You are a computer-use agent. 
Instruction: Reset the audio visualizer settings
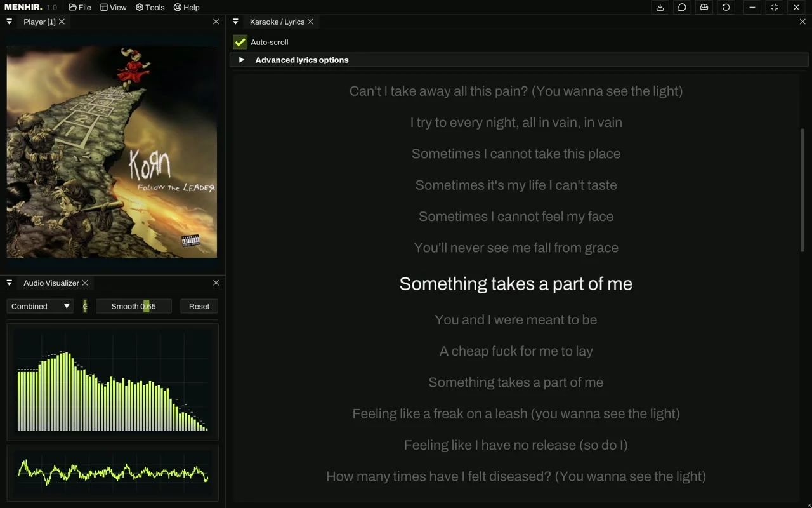(x=199, y=306)
